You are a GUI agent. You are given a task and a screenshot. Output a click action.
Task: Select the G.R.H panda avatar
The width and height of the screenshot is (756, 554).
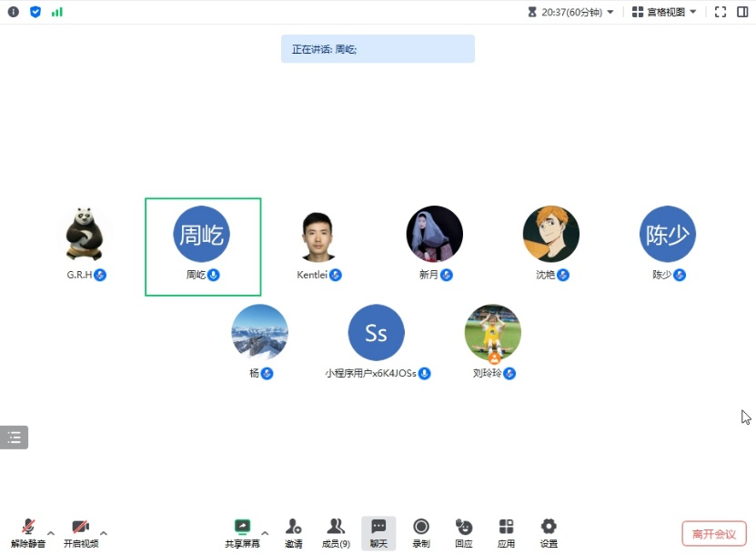(x=85, y=234)
